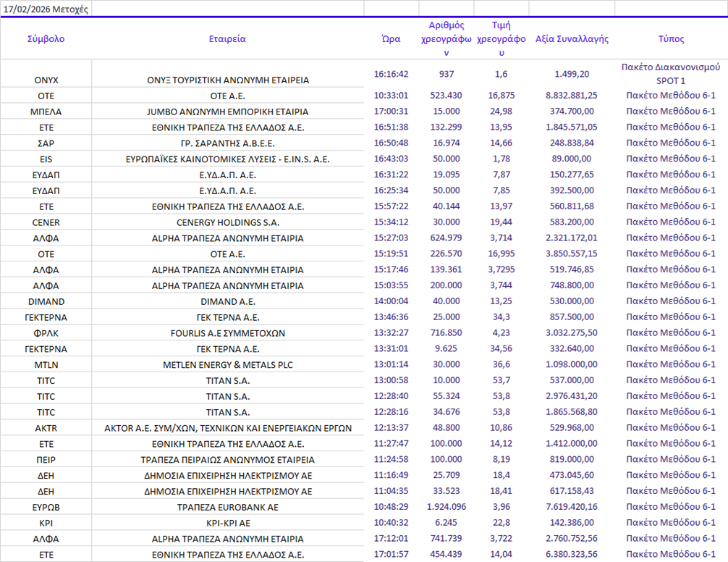
Task: Select time cell 16:50:48
Action: click(391, 143)
